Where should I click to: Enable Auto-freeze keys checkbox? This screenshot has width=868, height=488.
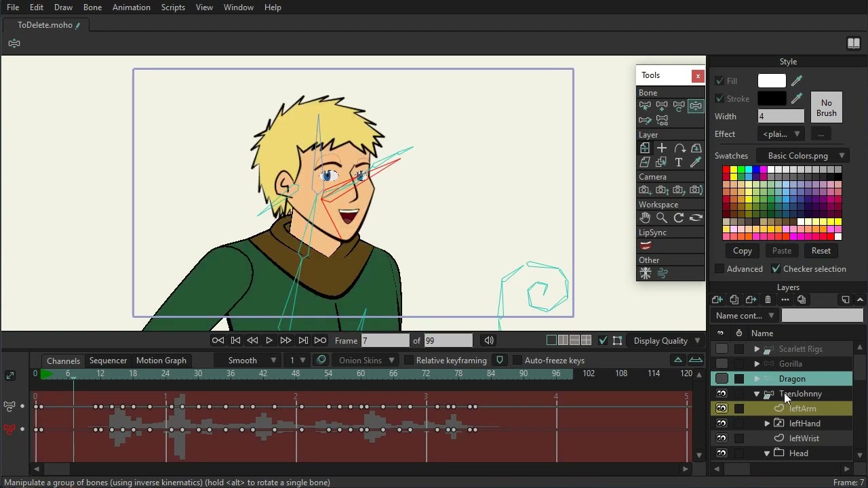tap(517, 361)
